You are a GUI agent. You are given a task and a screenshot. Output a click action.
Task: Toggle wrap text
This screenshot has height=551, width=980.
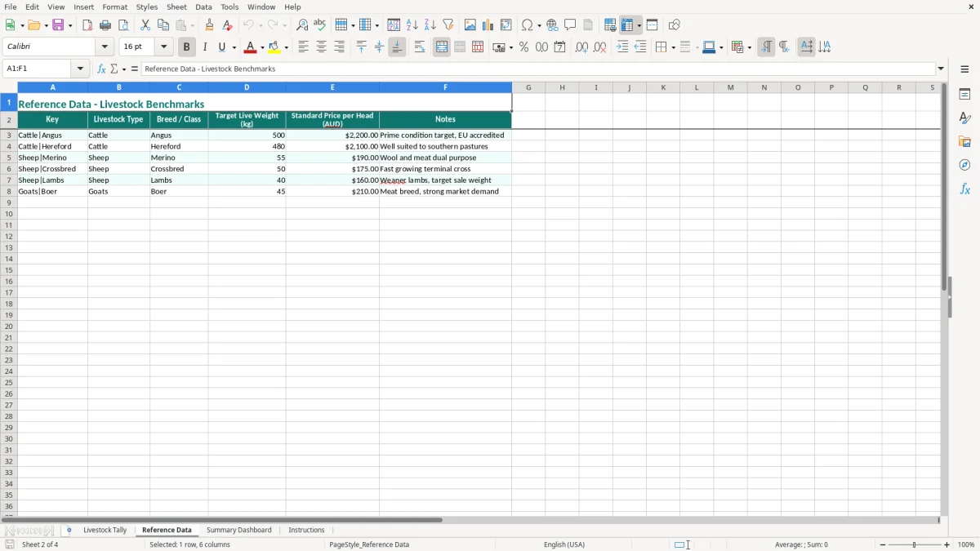tap(420, 47)
